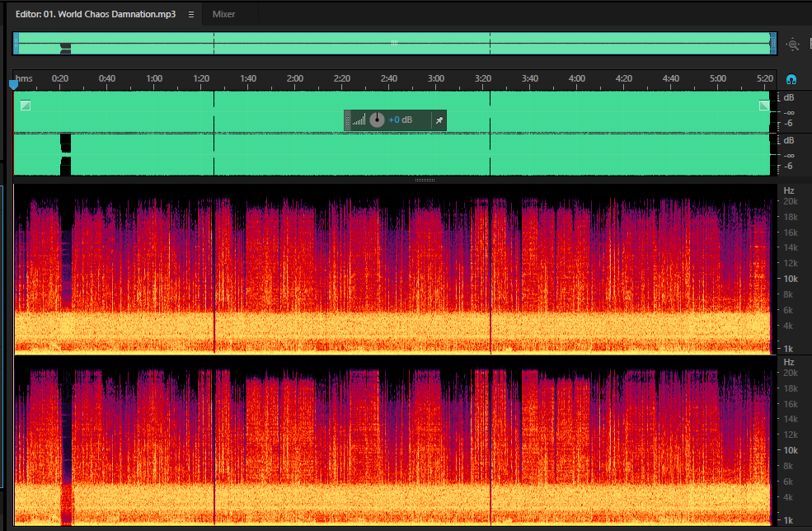Viewport: 812px width, 531px height.
Task: Click the 4:40 mark on the timeline ruler
Action: point(671,78)
